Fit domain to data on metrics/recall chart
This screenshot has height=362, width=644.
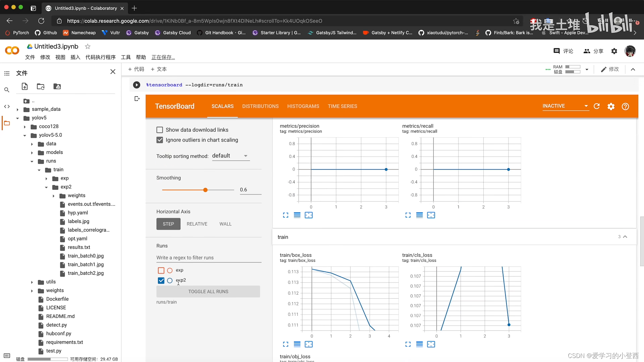click(x=431, y=215)
